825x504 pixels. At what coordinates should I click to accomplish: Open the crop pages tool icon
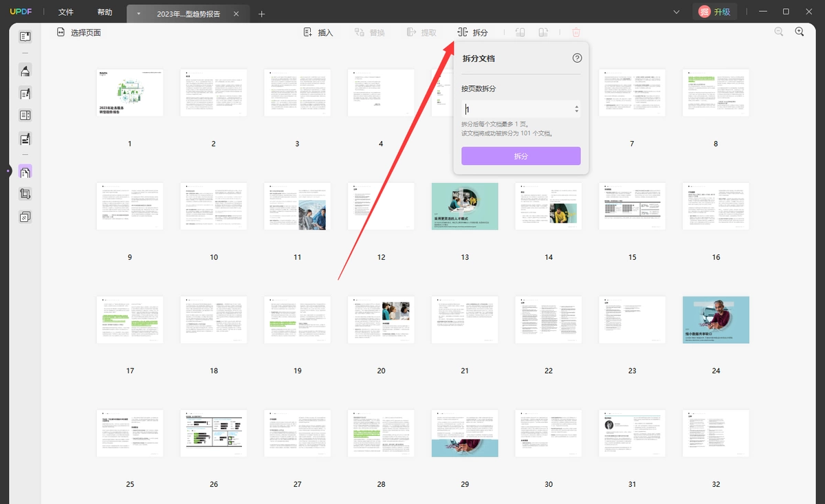[25, 194]
